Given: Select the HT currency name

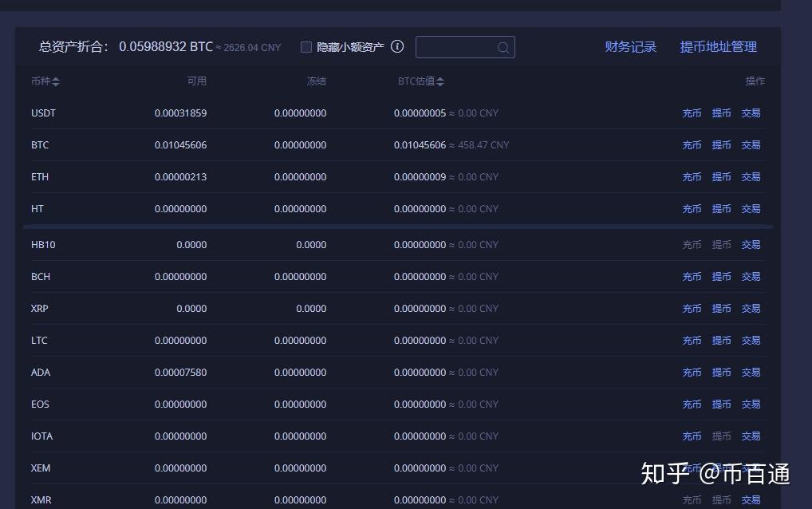Looking at the screenshot, I should [37, 209].
